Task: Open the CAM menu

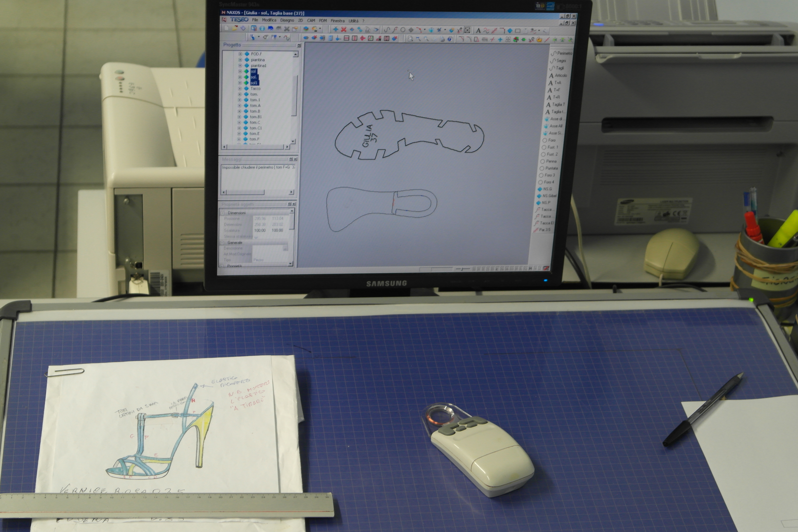Action: click(311, 20)
